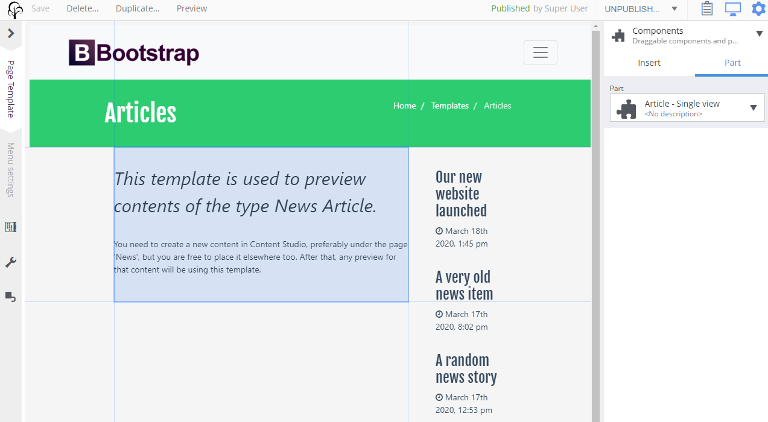Image resolution: width=768 pixels, height=422 pixels.
Task: Expand the left sidebar chevron
Action: point(11,33)
